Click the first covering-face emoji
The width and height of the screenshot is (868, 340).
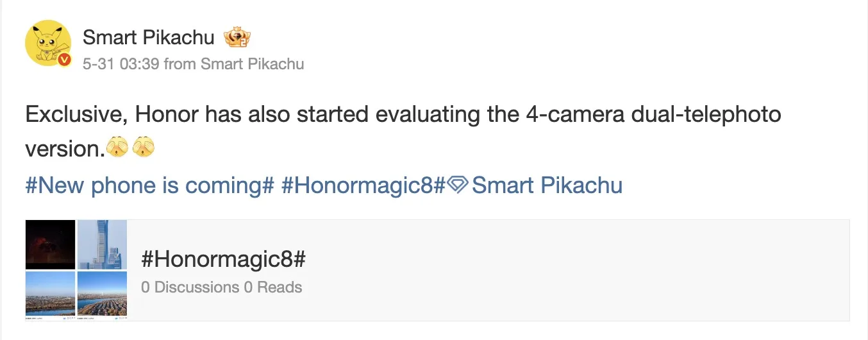coord(117,149)
